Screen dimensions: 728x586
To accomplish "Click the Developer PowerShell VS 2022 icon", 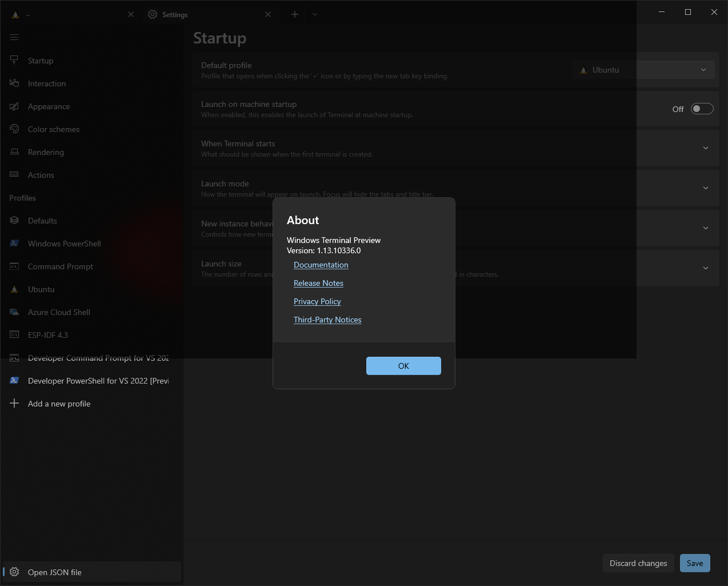I will (14, 380).
